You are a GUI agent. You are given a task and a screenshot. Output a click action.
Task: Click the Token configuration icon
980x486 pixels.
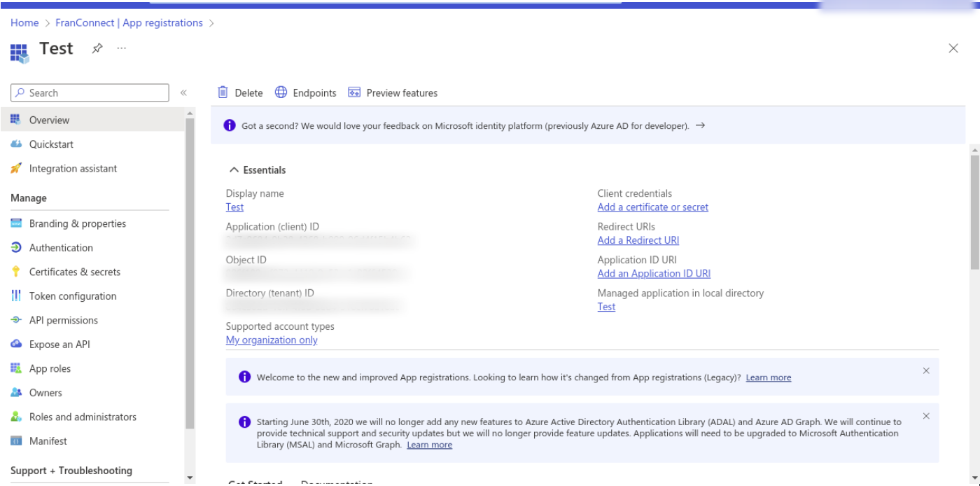point(16,296)
